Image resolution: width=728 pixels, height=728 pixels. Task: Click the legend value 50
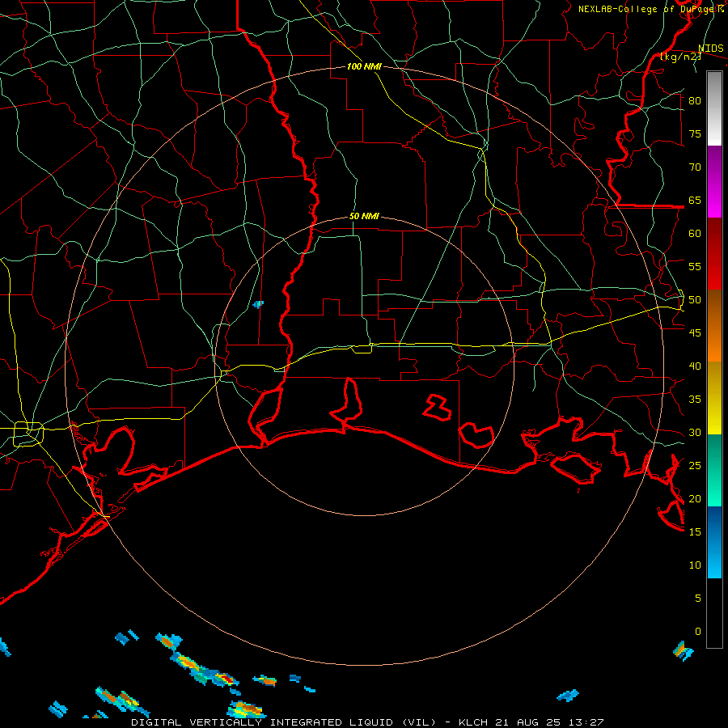coord(695,300)
